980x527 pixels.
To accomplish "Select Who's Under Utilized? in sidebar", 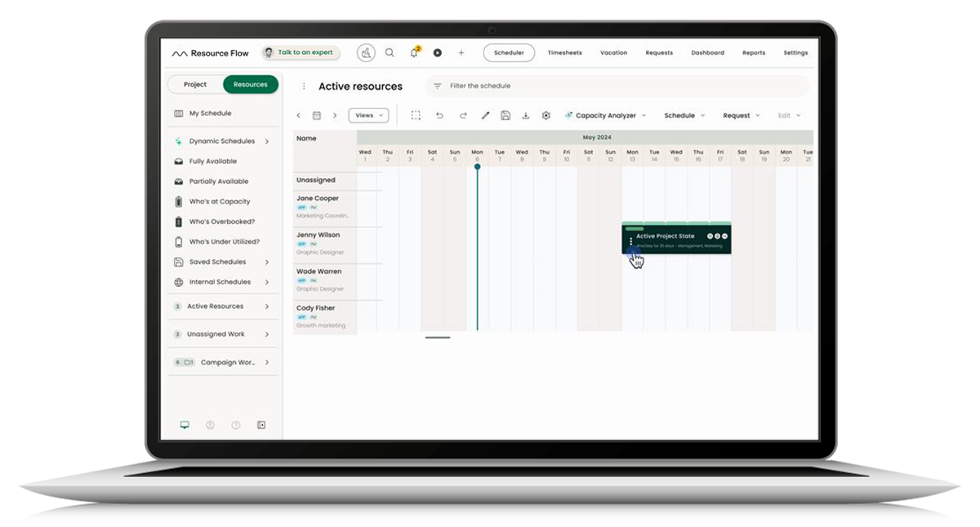I will coord(225,242).
